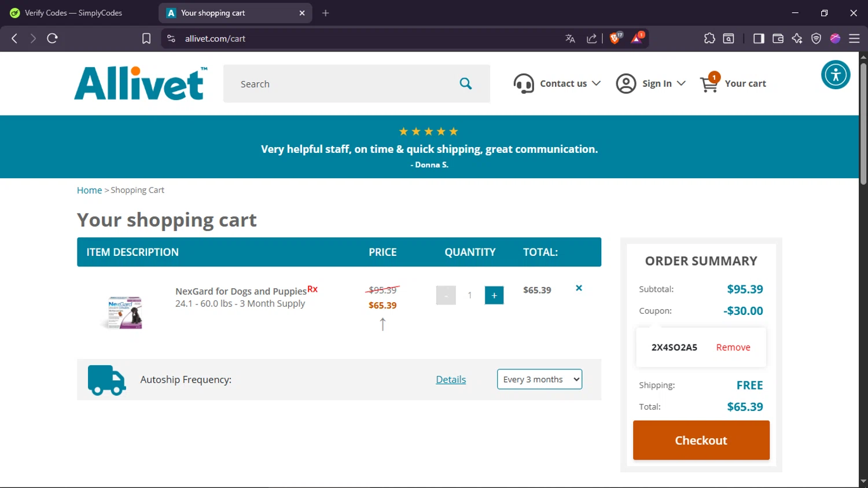868x488 pixels.
Task: Open the browser extensions puzzle icon
Action: click(709, 38)
